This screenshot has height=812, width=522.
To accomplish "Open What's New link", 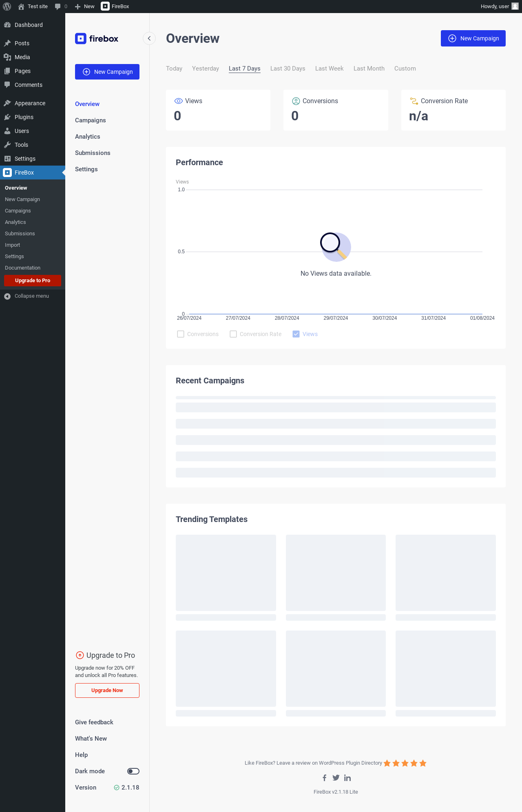I will coord(91,739).
